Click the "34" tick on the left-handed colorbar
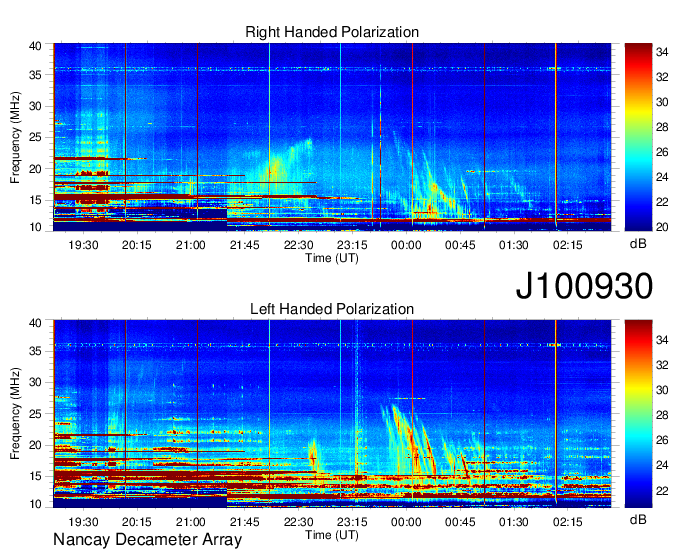The height and width of the screenshot is (552, 680). pos(662,340)
